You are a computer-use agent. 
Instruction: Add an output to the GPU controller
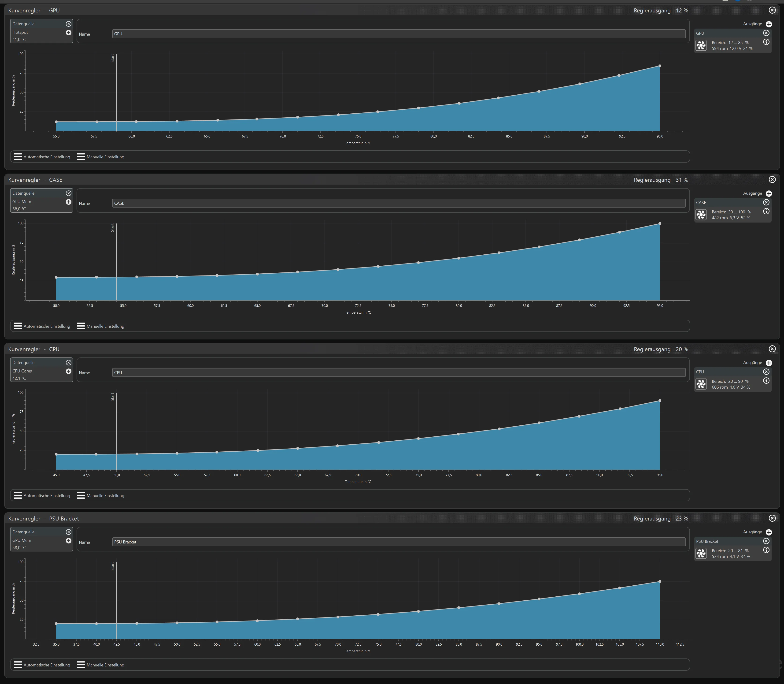pyautogui.click(x=769, y=24)
